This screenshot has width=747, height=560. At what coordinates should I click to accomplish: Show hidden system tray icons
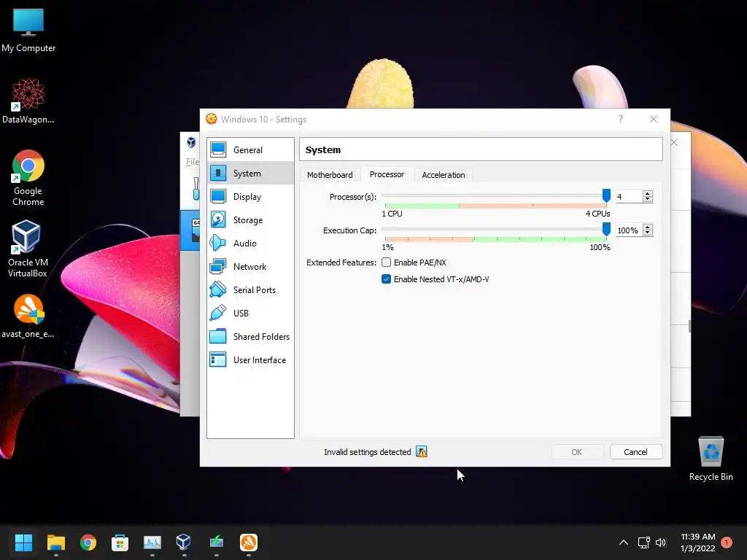(623, 542)
